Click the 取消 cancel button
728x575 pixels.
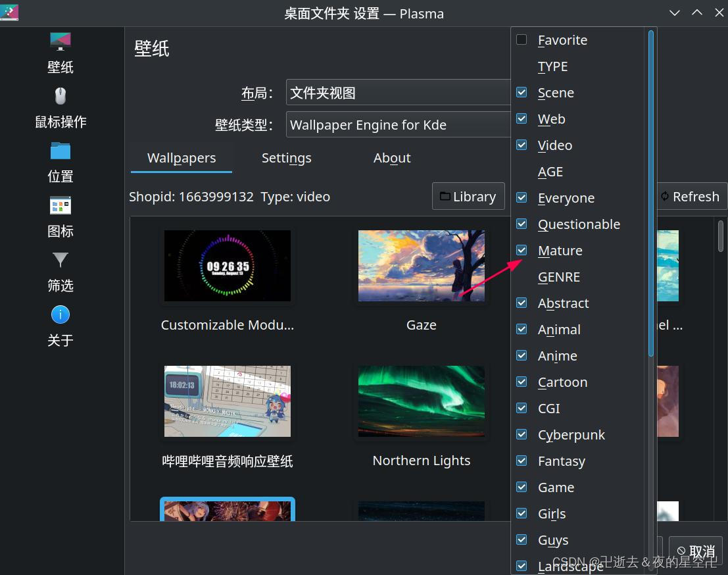tap(696, 551)
